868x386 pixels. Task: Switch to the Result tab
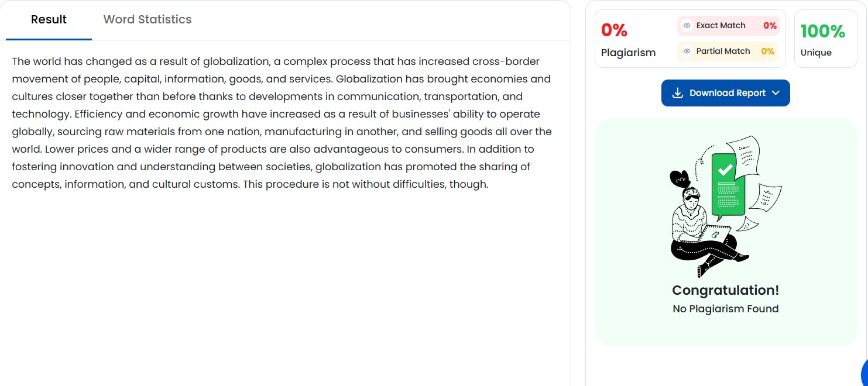point(49,20)
